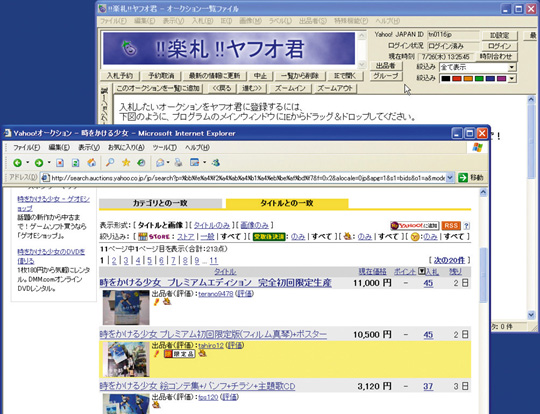Screen dimensions: 540x414
Task: Open the 全て表示 filter dropdown
Action: 512,67
